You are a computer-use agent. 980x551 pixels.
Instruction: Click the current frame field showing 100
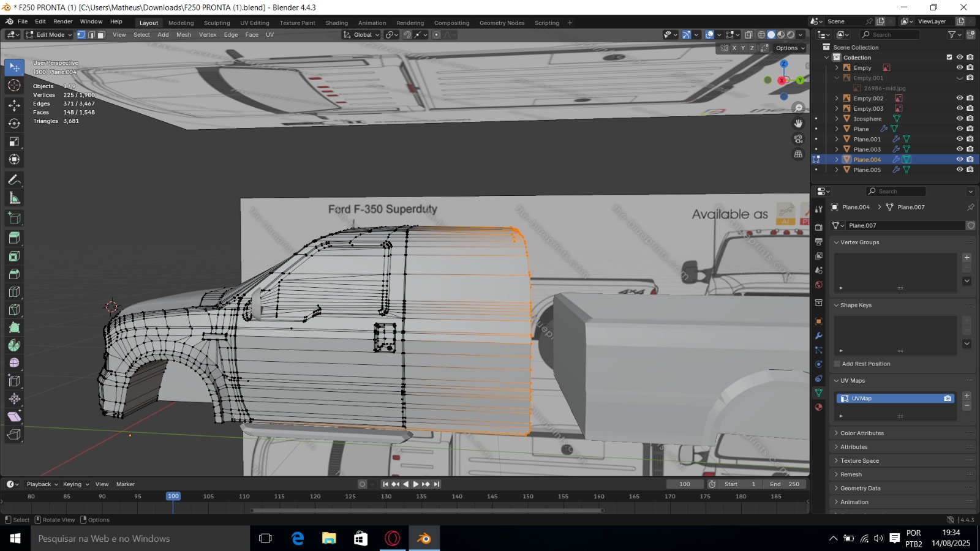coord(685,484)
